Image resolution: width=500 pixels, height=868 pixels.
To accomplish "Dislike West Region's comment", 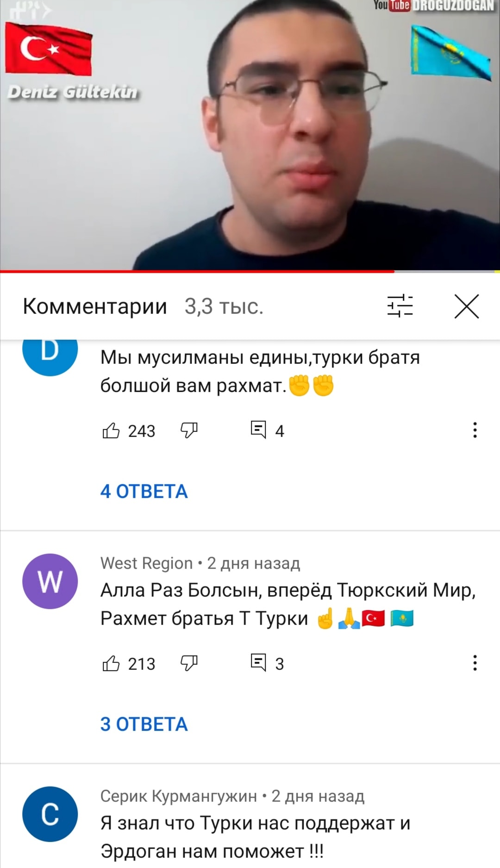I will [x=189, y=663].
